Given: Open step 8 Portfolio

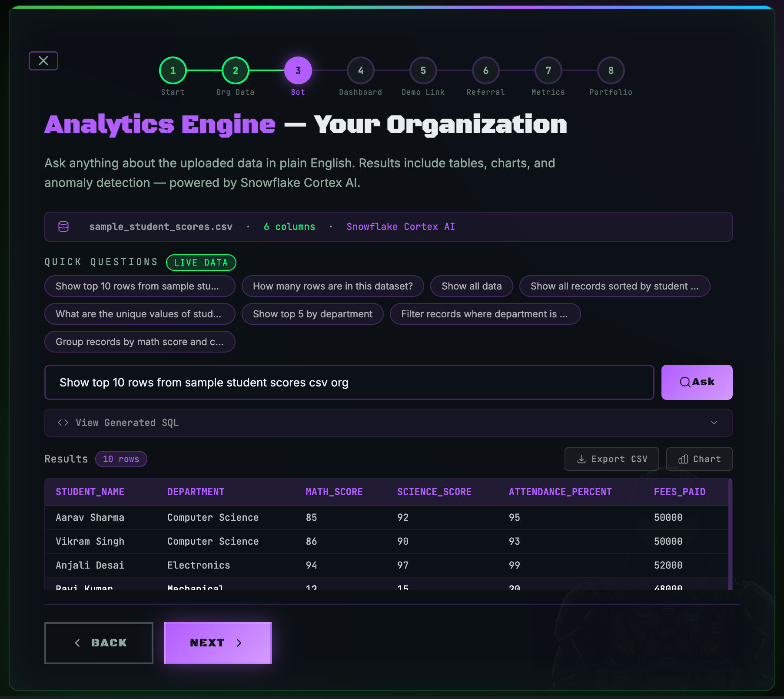Looking at the screenshot, I should pos(611,70).
